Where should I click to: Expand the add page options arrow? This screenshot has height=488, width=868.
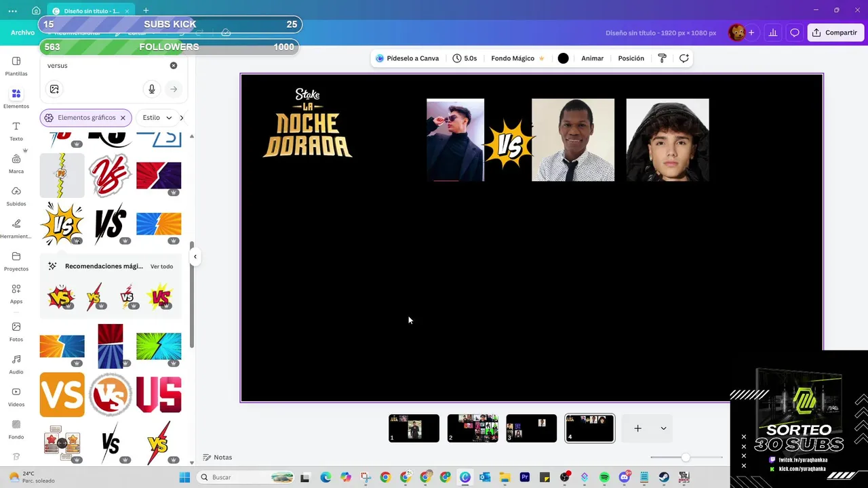[663, 428]
